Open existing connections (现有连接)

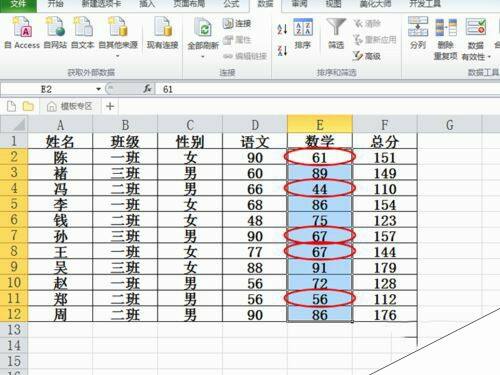pos(163,33)
